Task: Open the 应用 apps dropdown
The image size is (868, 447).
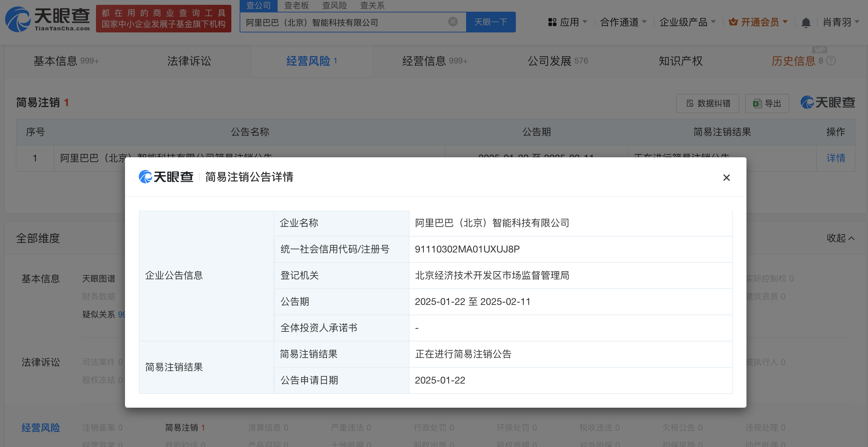Action: pos(568,22)
